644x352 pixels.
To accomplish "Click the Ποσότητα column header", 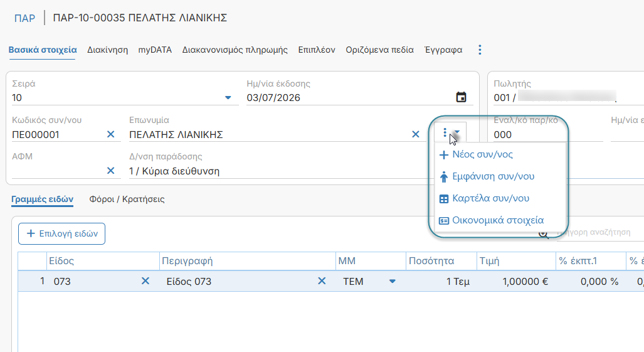I will pyautogui.click(x=441, y=261).
